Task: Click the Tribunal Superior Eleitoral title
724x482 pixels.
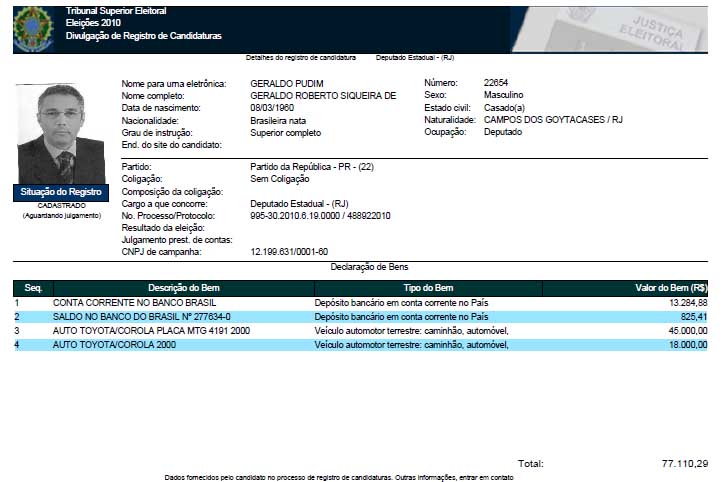Action: point(116,11)
